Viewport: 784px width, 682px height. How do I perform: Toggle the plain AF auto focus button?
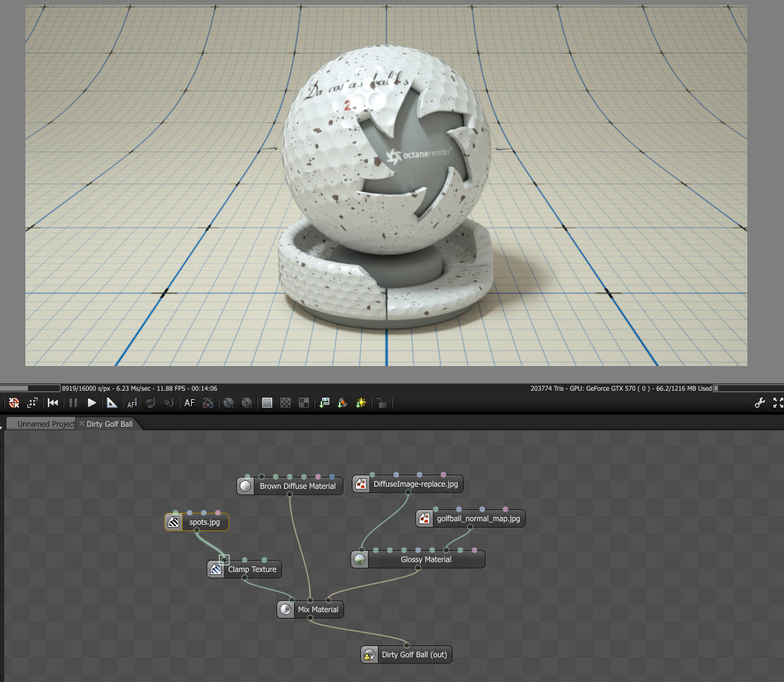point(190,403)
